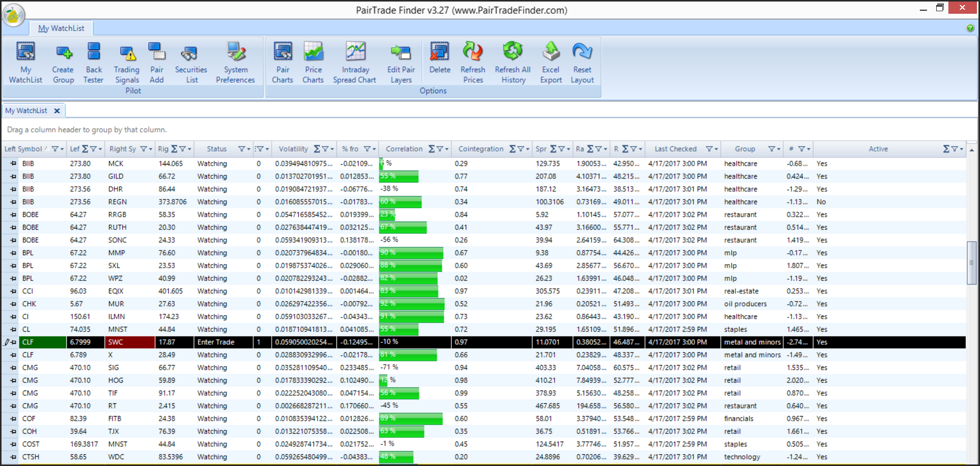The image size is (980, 466).
Task: Pin the BIIB / MCK row
Action: point(13,164)
